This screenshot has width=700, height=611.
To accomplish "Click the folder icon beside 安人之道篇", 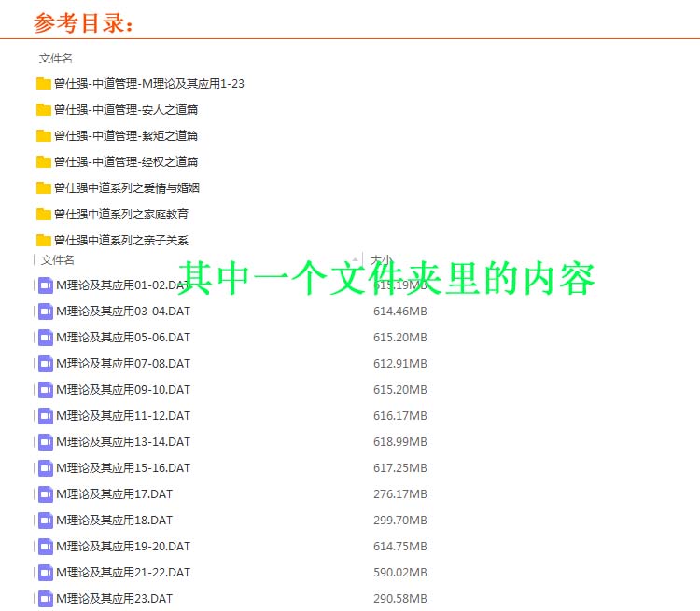I will point(44,110).
